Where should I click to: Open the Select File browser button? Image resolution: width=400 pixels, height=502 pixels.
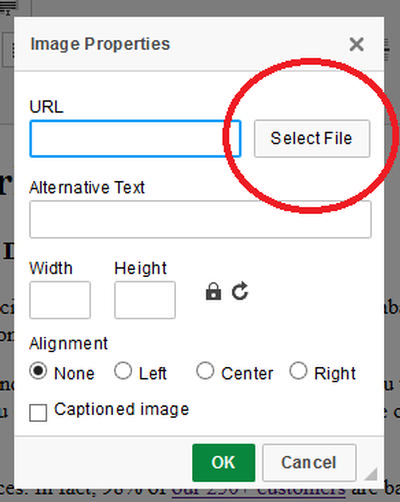(312, 139)
